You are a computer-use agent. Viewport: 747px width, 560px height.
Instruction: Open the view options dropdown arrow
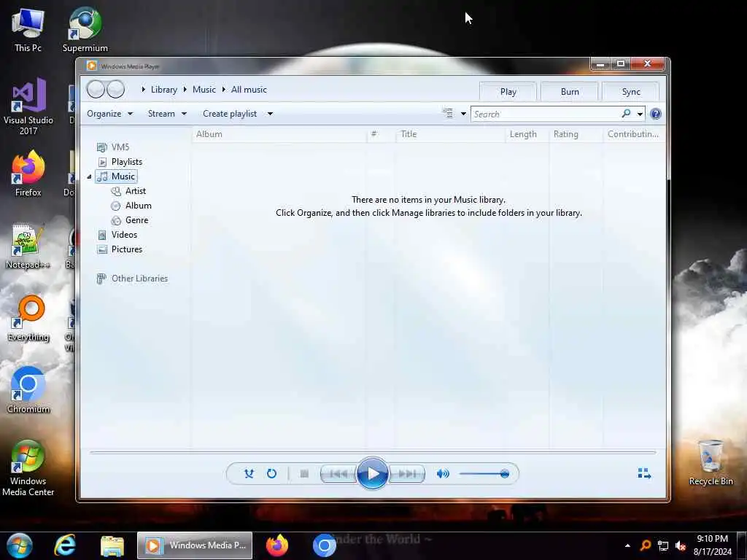[x=463, y=114]
